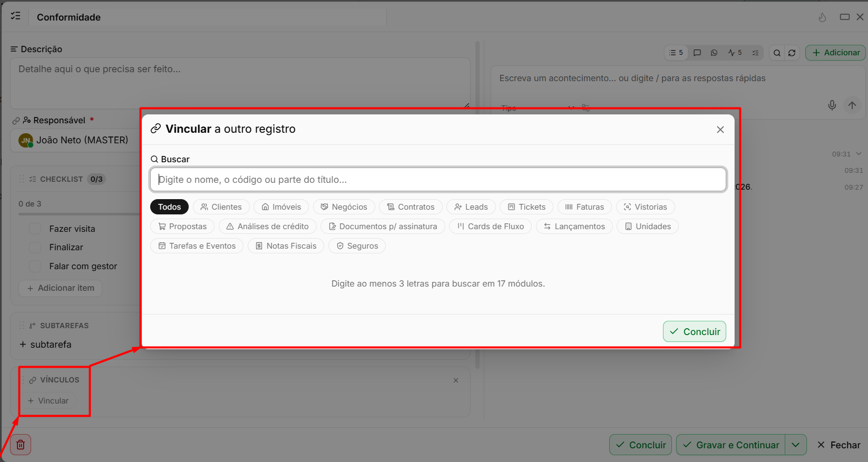Viewport: 868px width, 462px height.
Task: Filter by Leads module
Action: pyautogui.click(x=471, y=207)
